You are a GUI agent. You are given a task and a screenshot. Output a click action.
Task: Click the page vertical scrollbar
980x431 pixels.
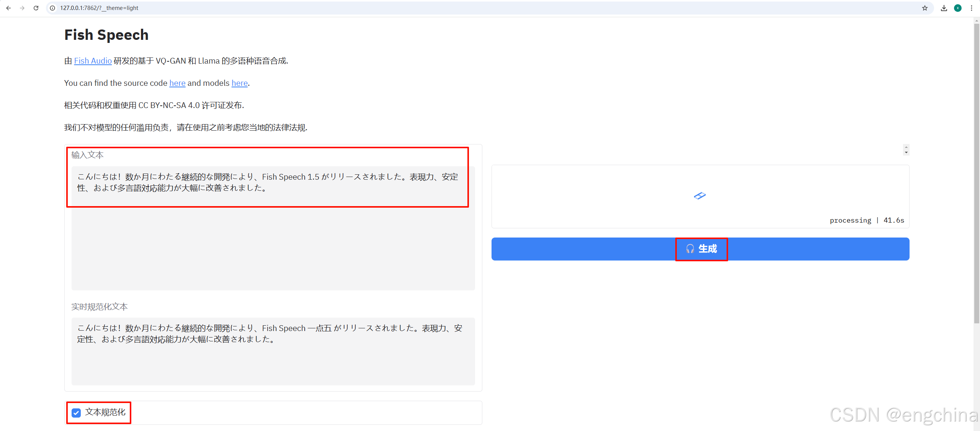pos(977,172)
